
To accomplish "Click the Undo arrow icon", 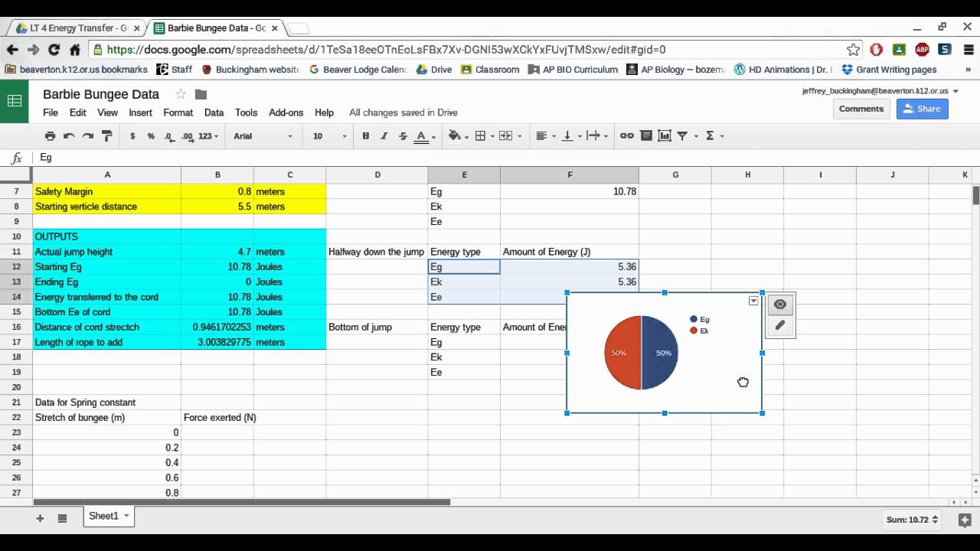I will 69,136.
